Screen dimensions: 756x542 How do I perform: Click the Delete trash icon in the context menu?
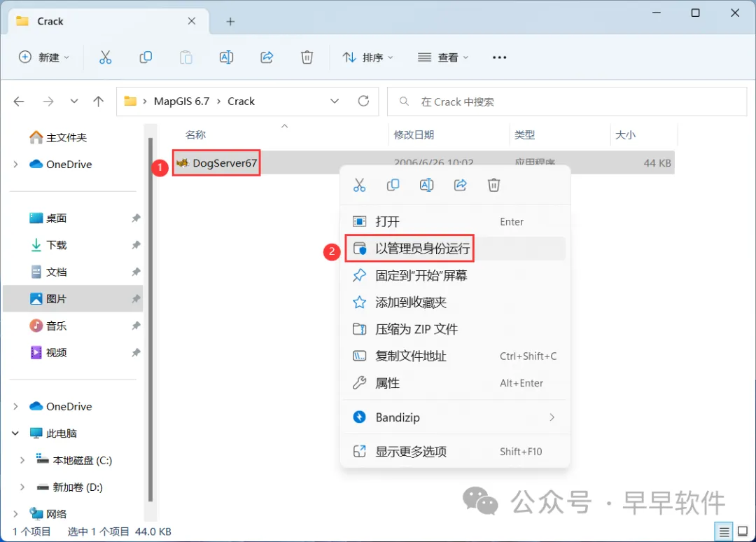[x=493, y=185]
